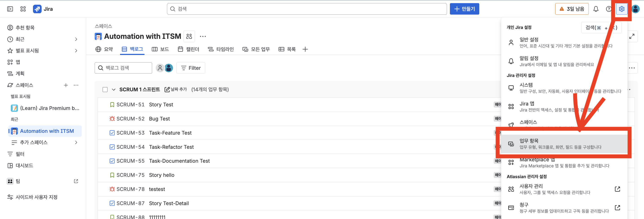
Task: Switch to the 목록 tab
Action: pos(287,49)
